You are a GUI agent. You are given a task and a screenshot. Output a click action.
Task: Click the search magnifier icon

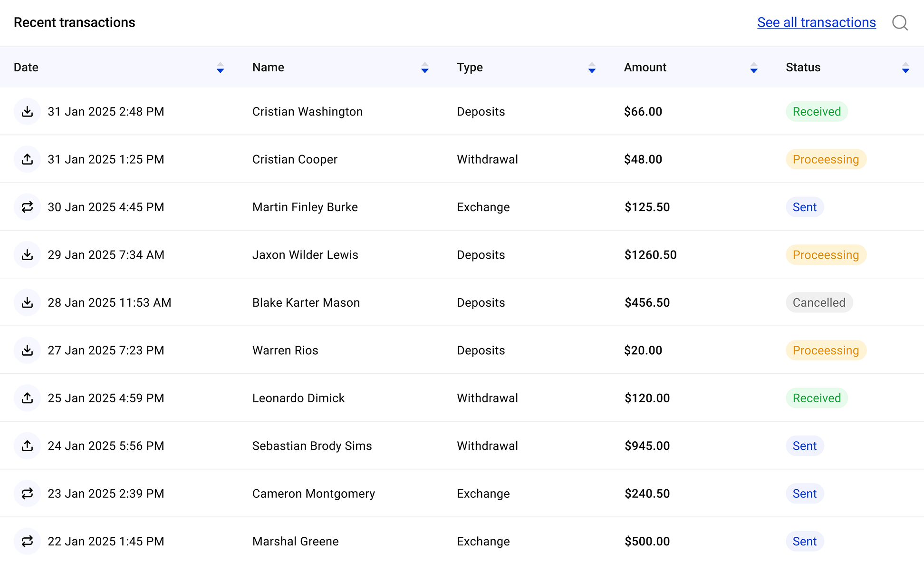click(900, 22)
